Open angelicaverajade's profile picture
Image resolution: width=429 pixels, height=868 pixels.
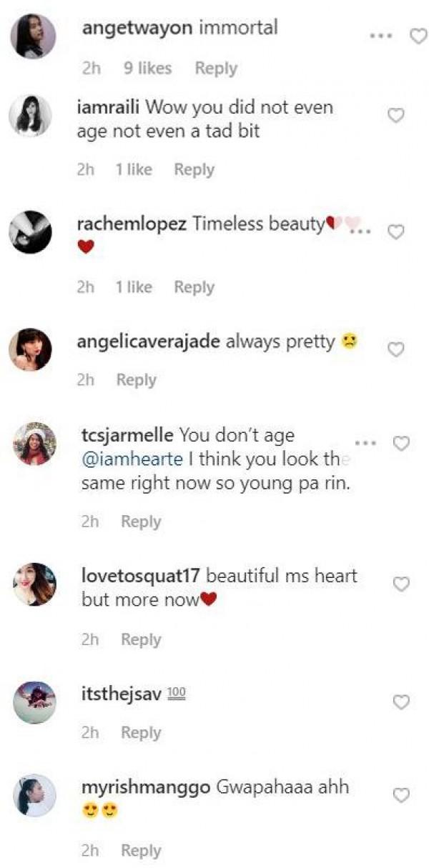30,349
